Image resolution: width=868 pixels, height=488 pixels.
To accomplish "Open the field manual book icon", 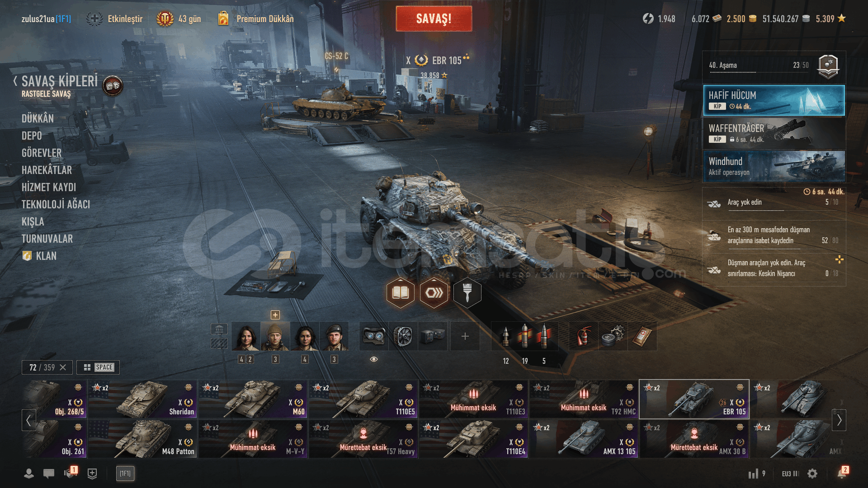I will tap(400, 293).
